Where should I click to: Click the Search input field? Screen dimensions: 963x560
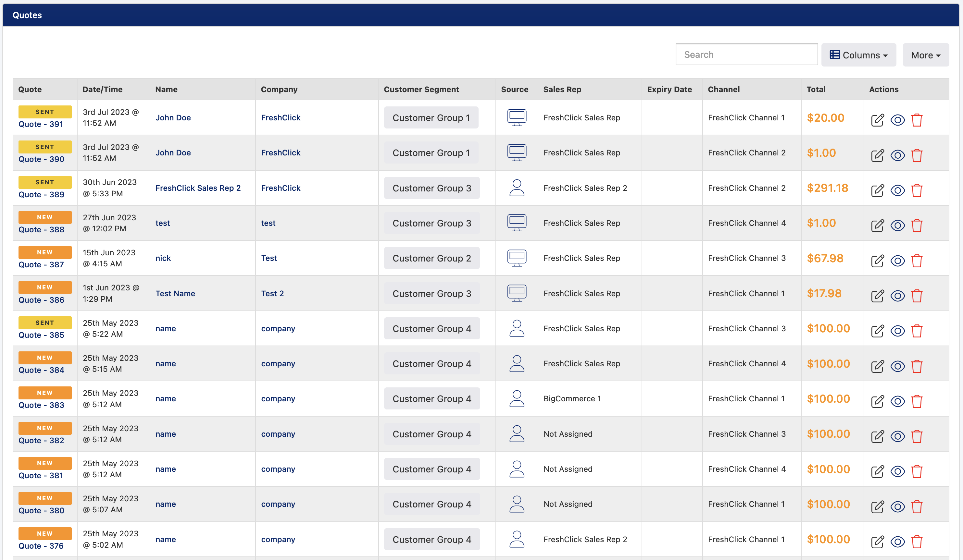pos(746,54)
